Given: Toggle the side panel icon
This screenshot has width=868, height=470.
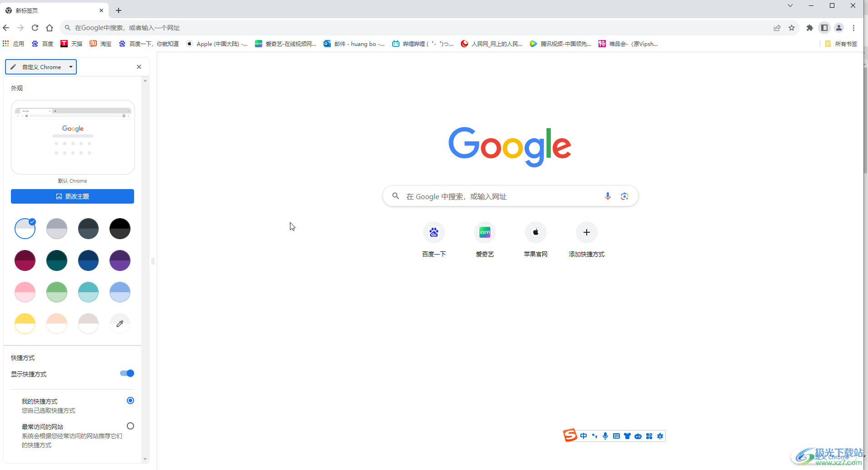Looking at the screenshot, I should coord(824,28).
